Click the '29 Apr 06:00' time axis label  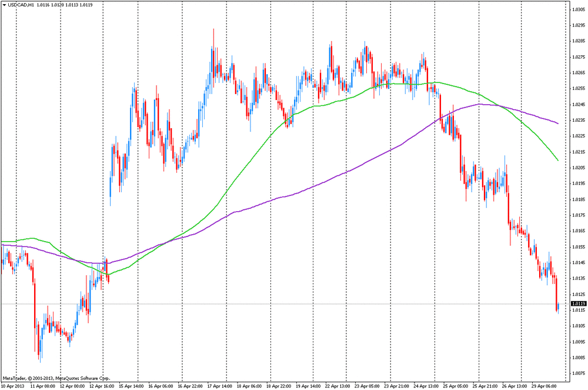click(x=544, y=386)
